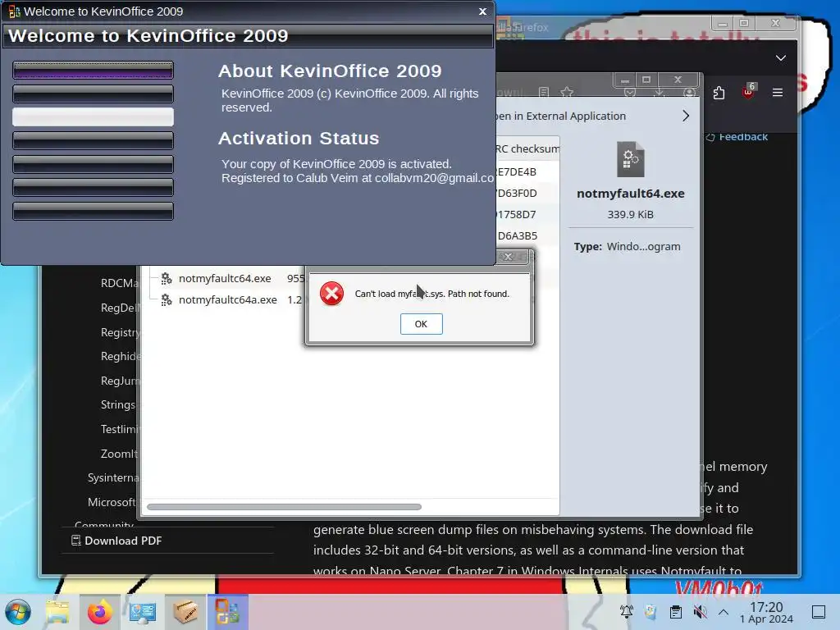Open the uBlock Origin shield icon
The height and width of the screenshot is (630, 840).
point(748,92)
